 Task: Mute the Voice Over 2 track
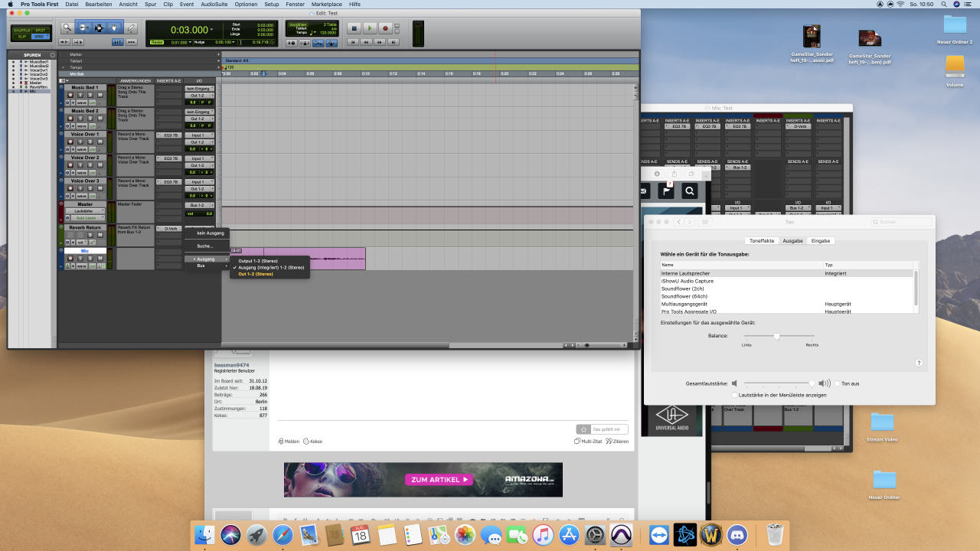100,165
